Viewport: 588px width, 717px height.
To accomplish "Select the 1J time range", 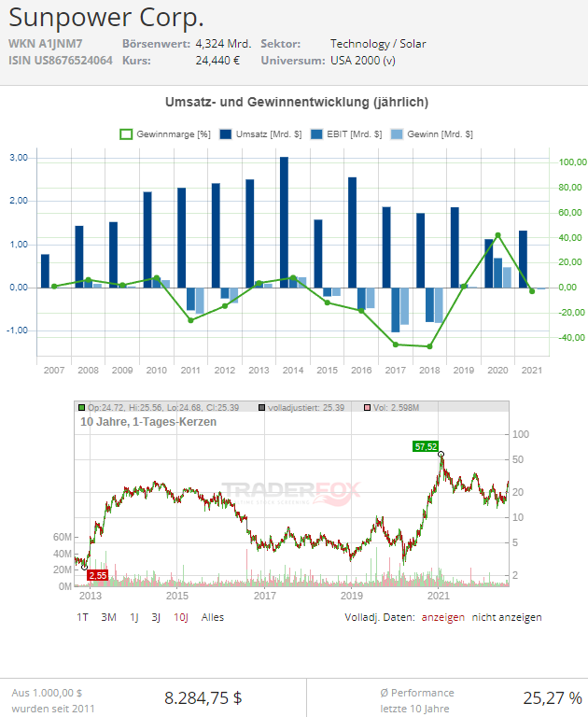I will pyautogui.click(x=134, y=617).
